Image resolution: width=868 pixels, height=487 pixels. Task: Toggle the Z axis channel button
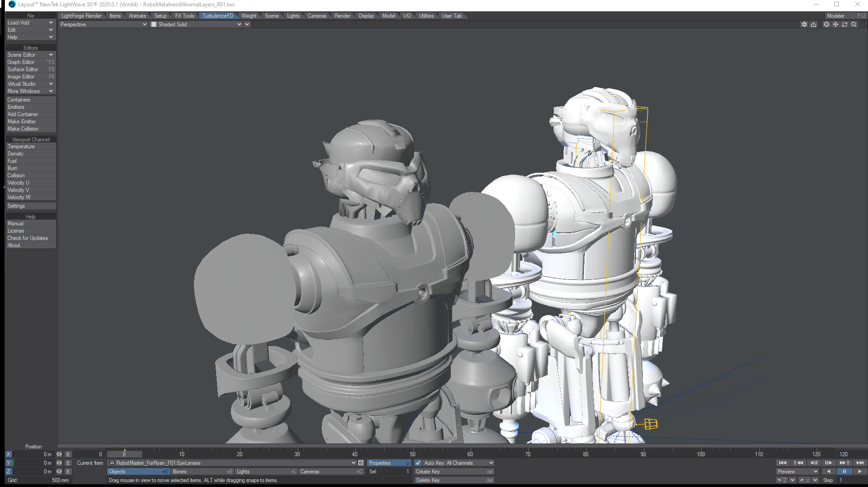[9, 472]
